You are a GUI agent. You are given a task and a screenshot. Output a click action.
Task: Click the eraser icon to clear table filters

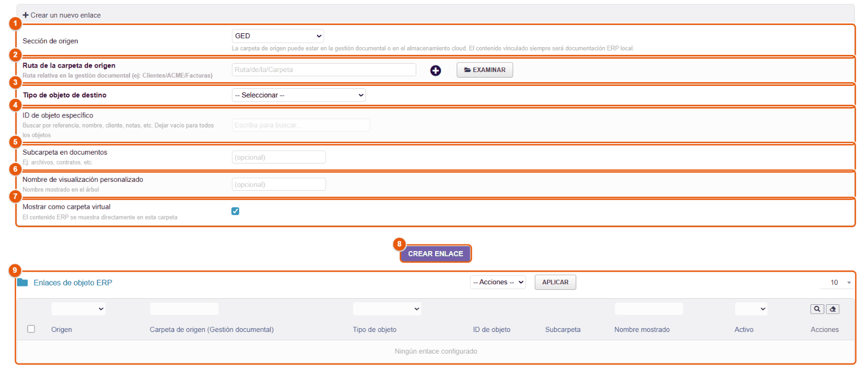[x=832, y=309]
